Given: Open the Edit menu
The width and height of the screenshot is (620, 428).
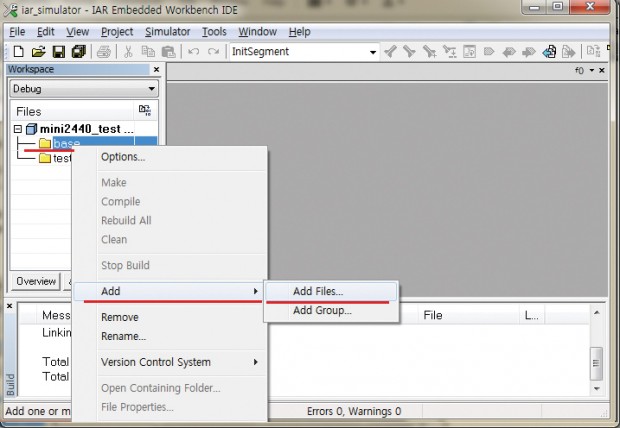Looking at the screenshot, I should [45, 32].
